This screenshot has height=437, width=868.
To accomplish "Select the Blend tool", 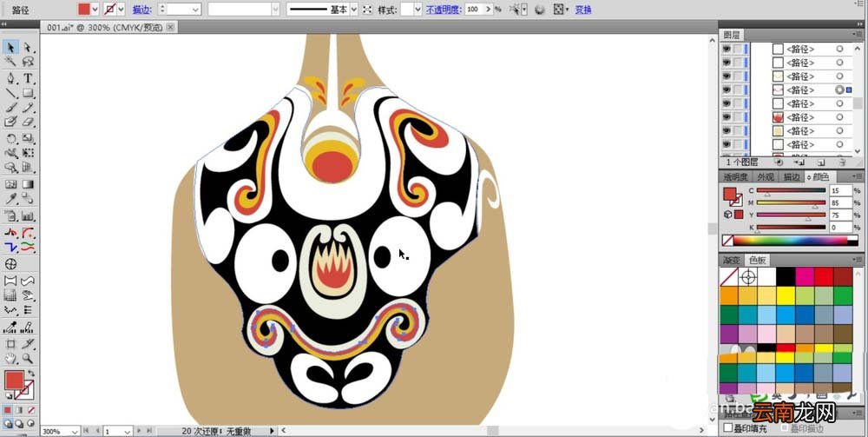I will [28, 199].
